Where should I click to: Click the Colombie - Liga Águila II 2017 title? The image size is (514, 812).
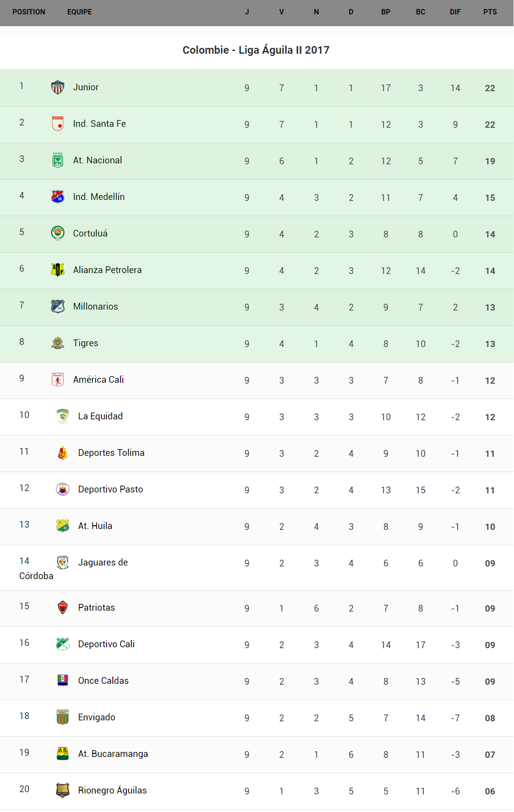pos(256,50)
